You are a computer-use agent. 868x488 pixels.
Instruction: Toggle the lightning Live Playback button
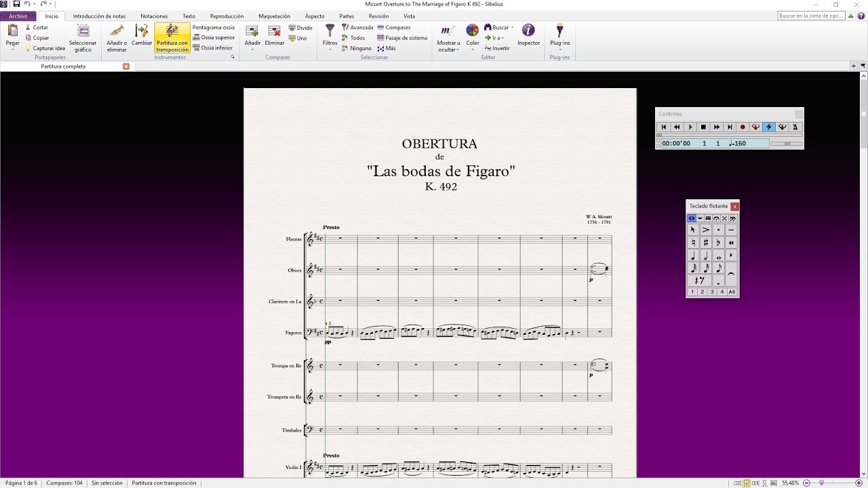(768, 127)
